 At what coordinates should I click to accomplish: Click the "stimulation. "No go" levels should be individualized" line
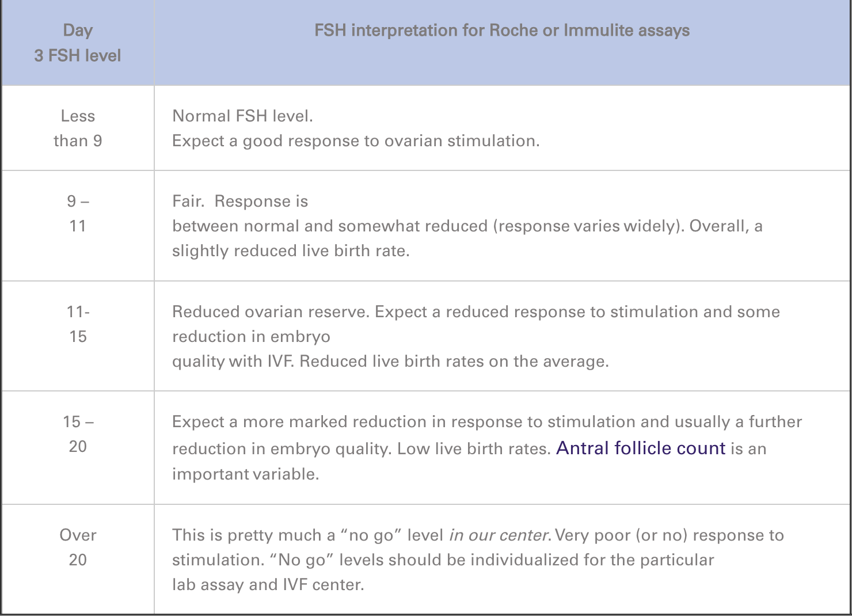pos(443,560)
